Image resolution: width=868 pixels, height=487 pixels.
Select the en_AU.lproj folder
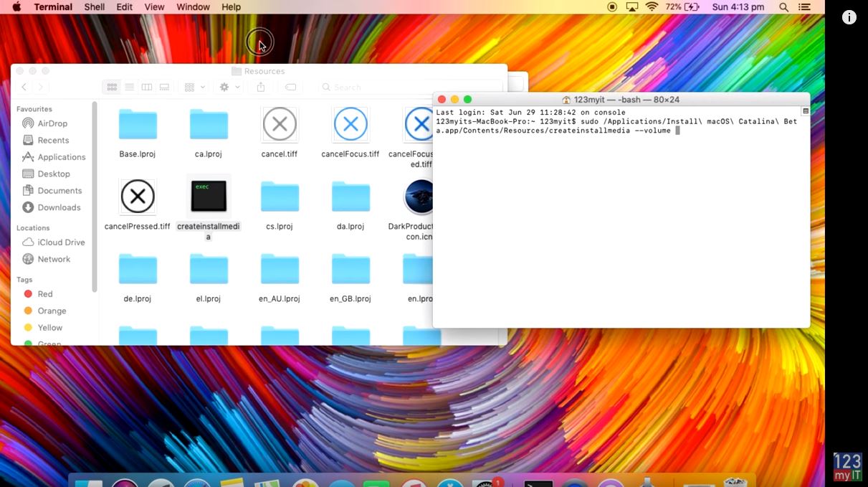click(x=280, y=270)
